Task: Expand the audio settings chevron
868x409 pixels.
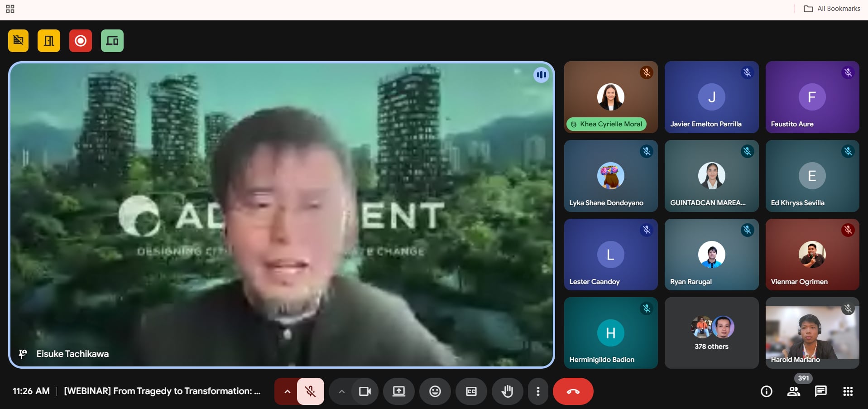Action: (x=287, y=391)
